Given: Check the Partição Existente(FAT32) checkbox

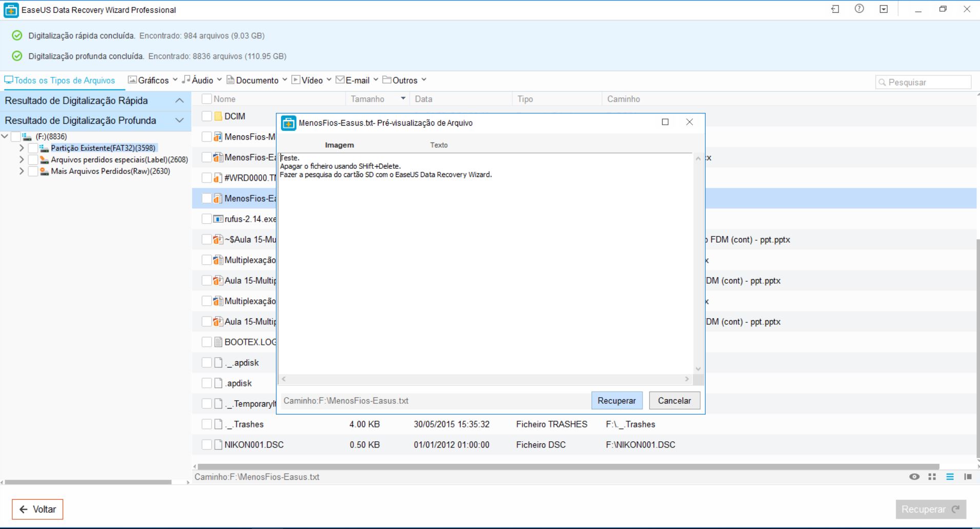Looking at the screenshot, I should (x=33, y=148).
